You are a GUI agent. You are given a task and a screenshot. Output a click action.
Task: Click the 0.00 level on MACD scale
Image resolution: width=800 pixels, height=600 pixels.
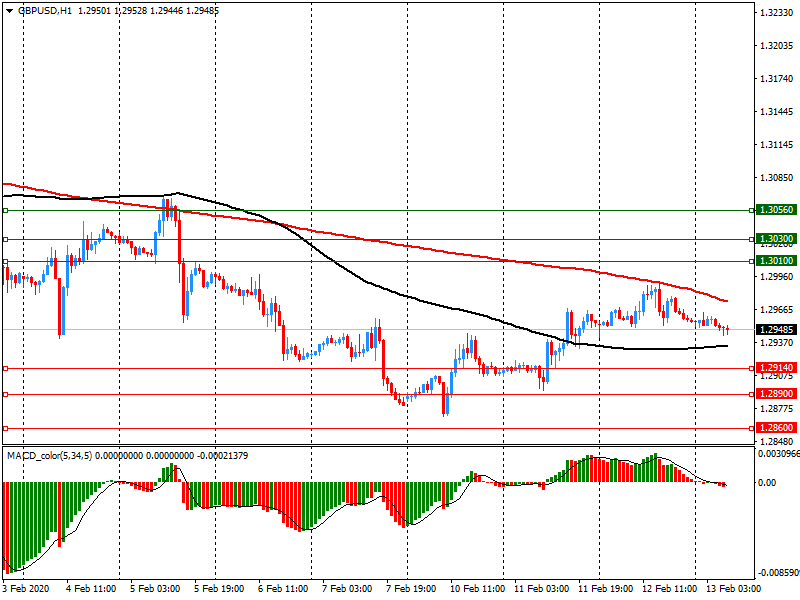pos(767,482)
